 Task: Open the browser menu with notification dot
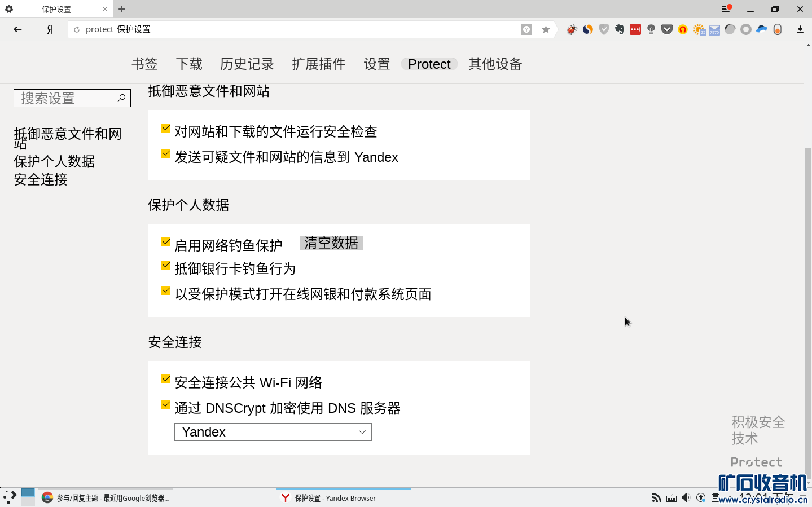[x=726, y=9]
